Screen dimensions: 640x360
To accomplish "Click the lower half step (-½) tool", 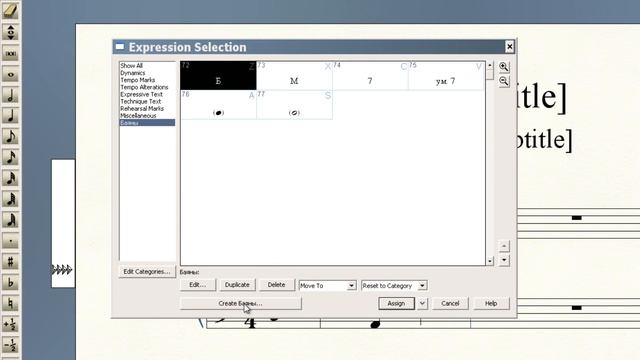I will click(11, 345).
